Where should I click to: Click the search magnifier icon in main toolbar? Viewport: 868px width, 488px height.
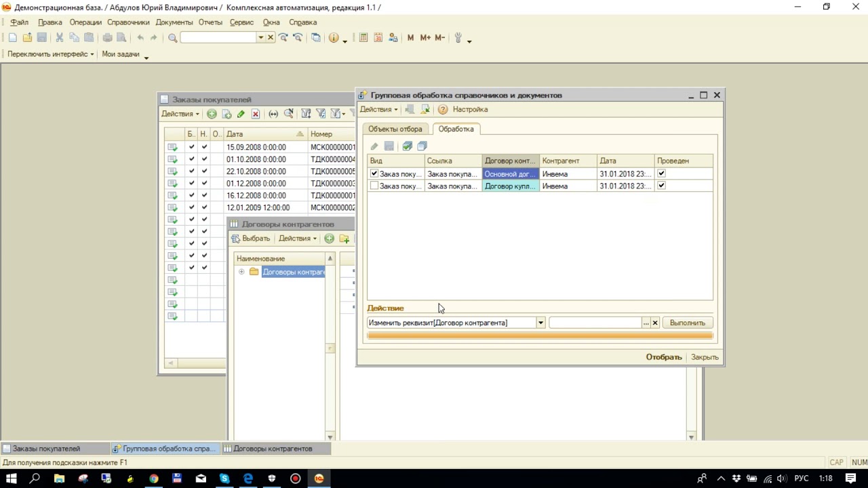[172, 38]
